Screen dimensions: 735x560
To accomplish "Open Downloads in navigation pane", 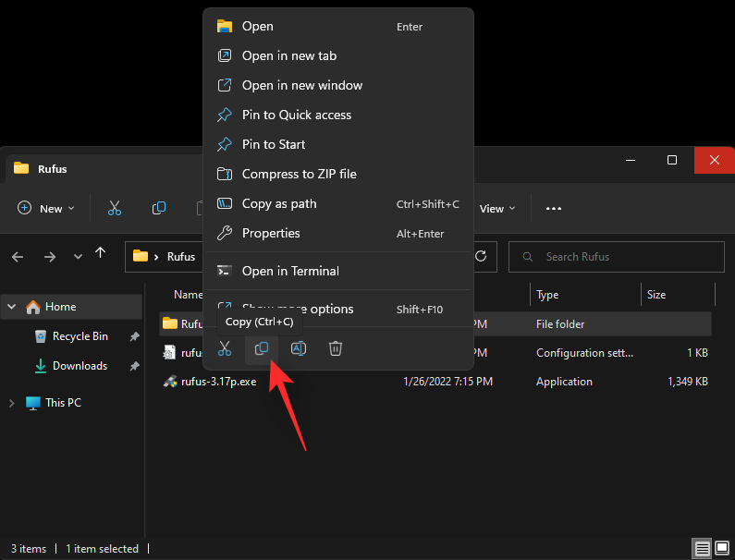I will pyautogui.click(x=80, y=366).
